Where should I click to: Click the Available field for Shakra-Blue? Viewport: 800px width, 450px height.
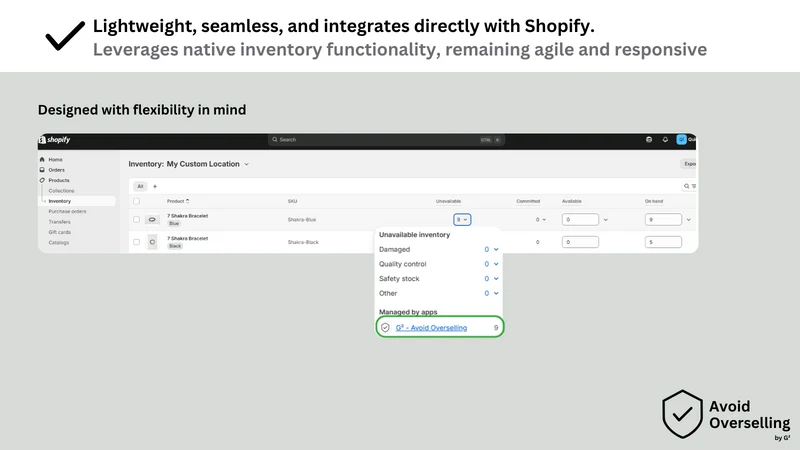tap(580, 219)
